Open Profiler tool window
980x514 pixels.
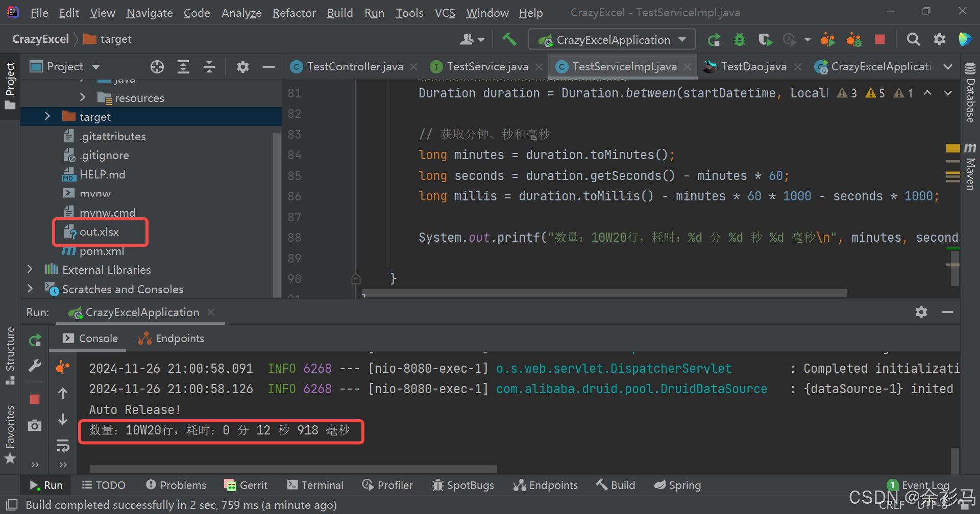click(x=387, y=485)
